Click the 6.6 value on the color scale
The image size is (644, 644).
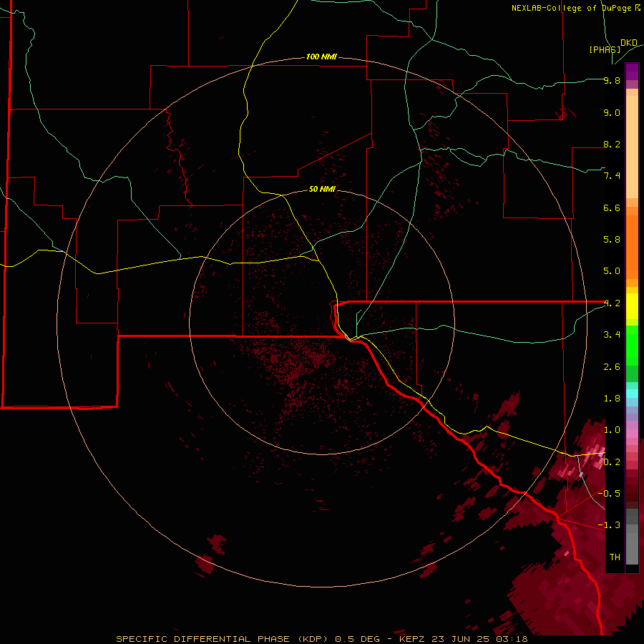point(612,208)
